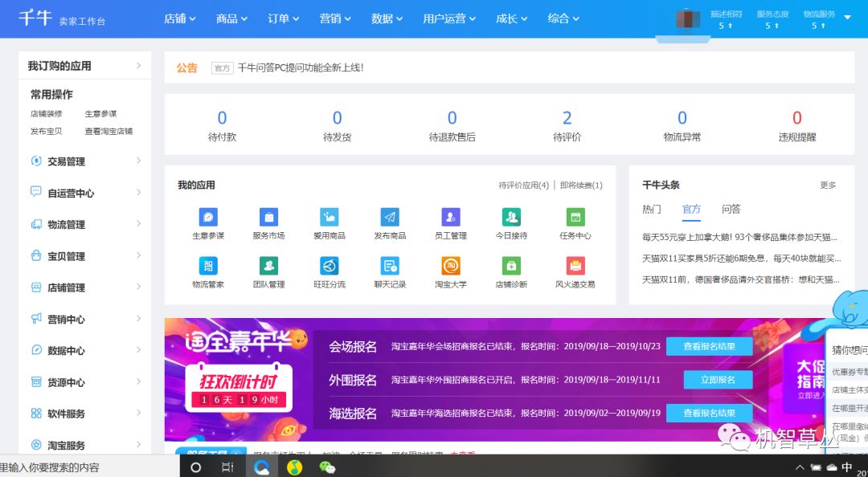Click the 软件服务 grid icon
Image resolution: width=868 pixels, height=477 pixels.
(x=36, y=413)
